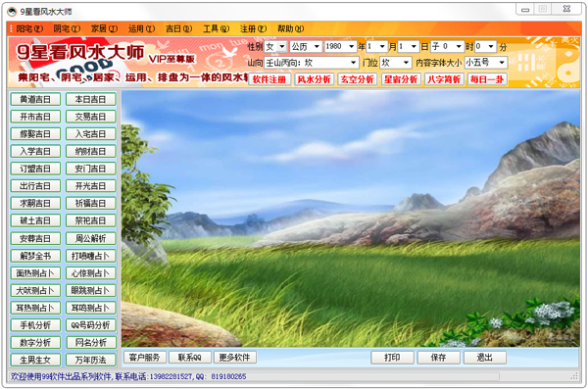Open 本日吉日 in the sidebar
588x389 pixels.
click(x=91, y=99)
